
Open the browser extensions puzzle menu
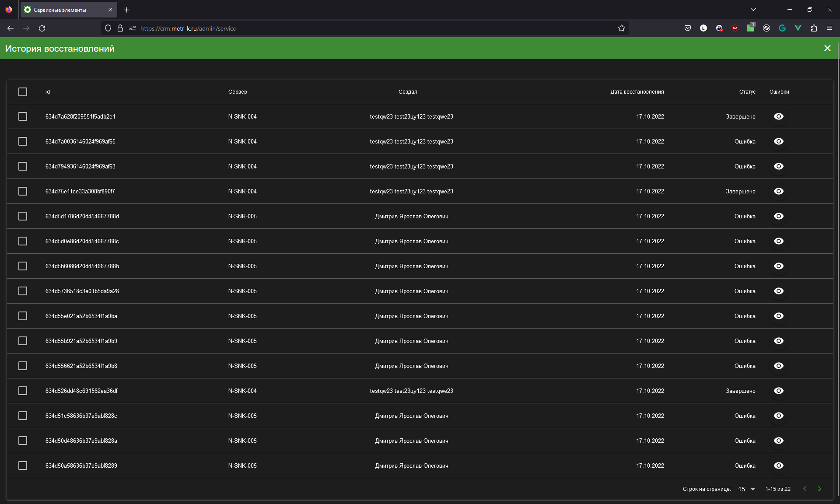(x=814, y=28)
